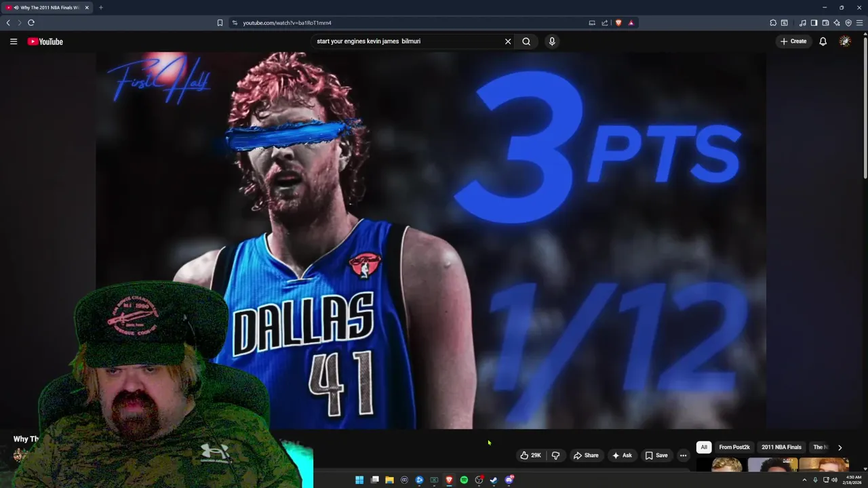Open Brave Rewards triangle icon
Viewport: 868px width, 488px height.
[631, 22]
